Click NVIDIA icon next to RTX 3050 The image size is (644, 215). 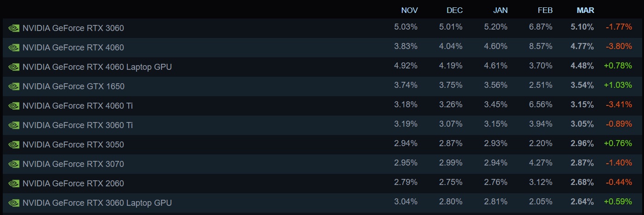14,145
